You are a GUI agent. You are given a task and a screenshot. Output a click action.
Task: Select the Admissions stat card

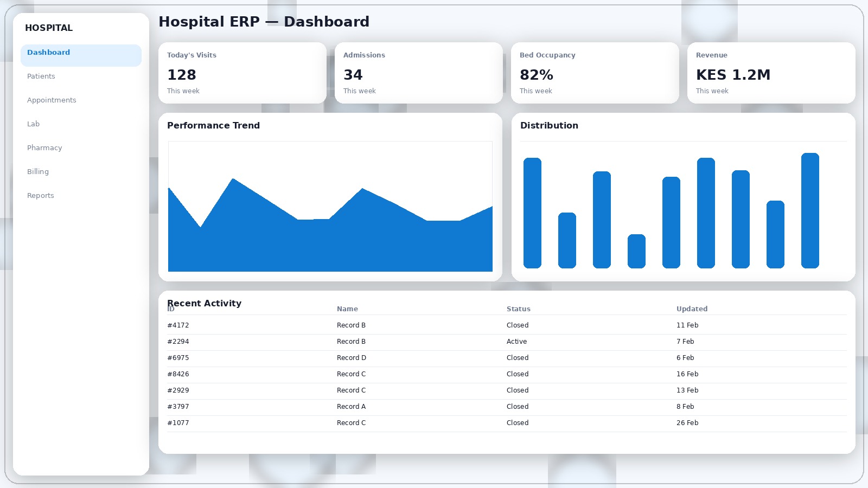click(x=418, y=73)
